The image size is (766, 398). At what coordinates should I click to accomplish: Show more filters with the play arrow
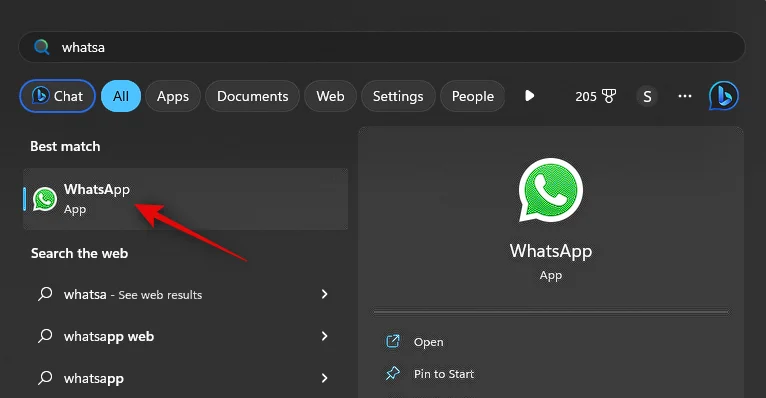(530, 96)
